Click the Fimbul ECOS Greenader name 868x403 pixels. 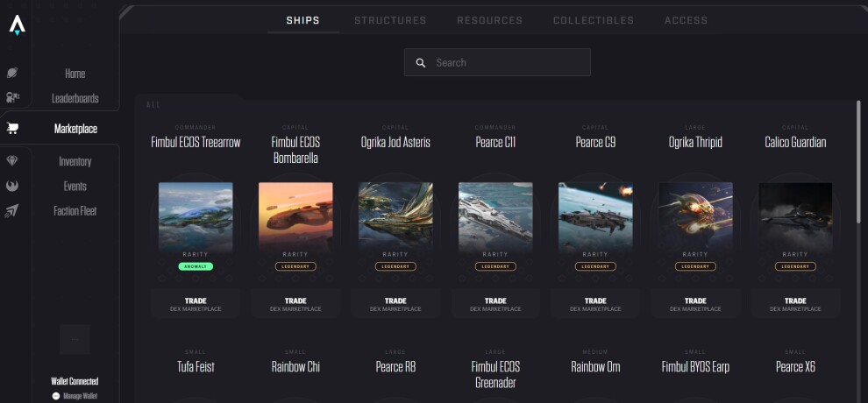495,374
